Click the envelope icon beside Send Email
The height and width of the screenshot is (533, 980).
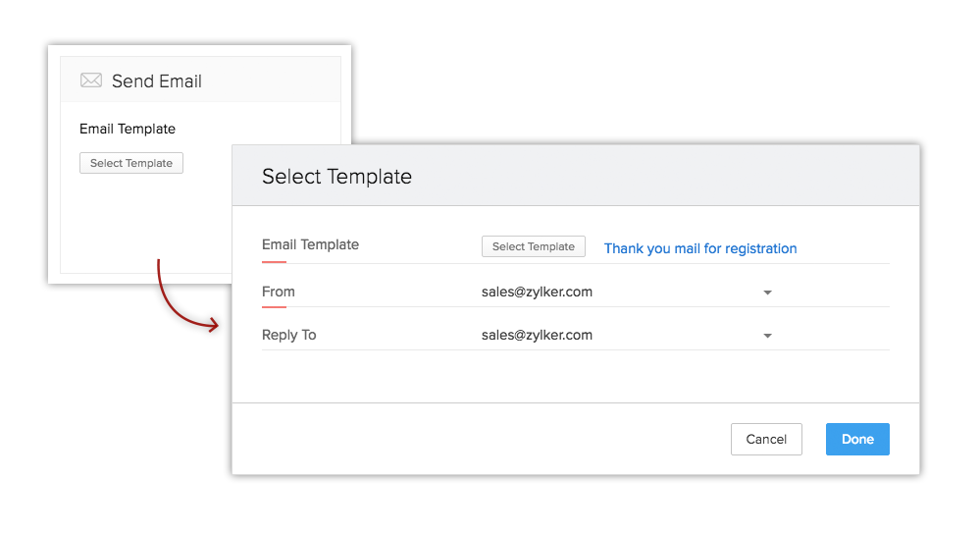coord(91,80)
